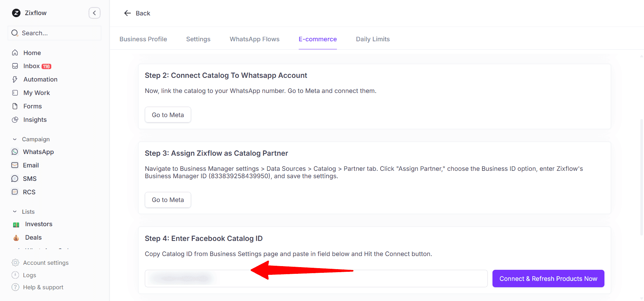The image size is (644, 301).
Task: Click the back arrow icon
Action: pos(127,13)
